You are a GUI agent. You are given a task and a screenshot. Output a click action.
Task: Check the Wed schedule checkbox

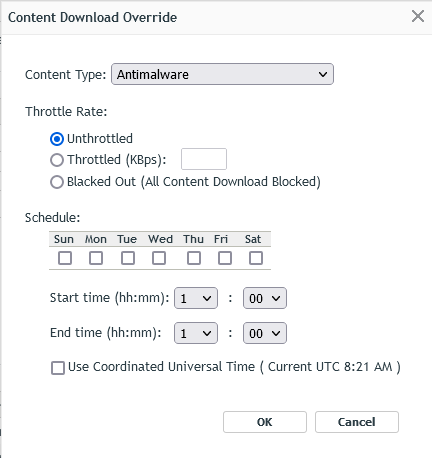pyautogui.click(x=159, y=258)
